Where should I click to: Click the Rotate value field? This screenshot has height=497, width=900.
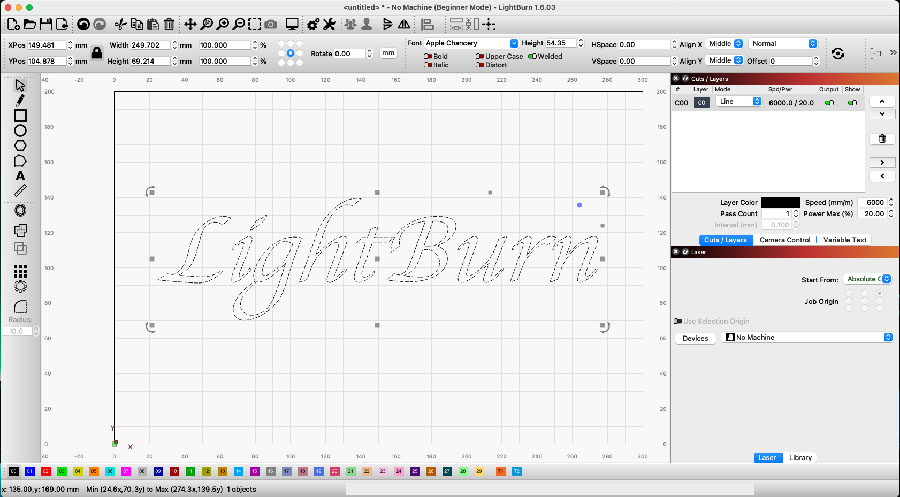pyautogui.click(x=350, y=53)
